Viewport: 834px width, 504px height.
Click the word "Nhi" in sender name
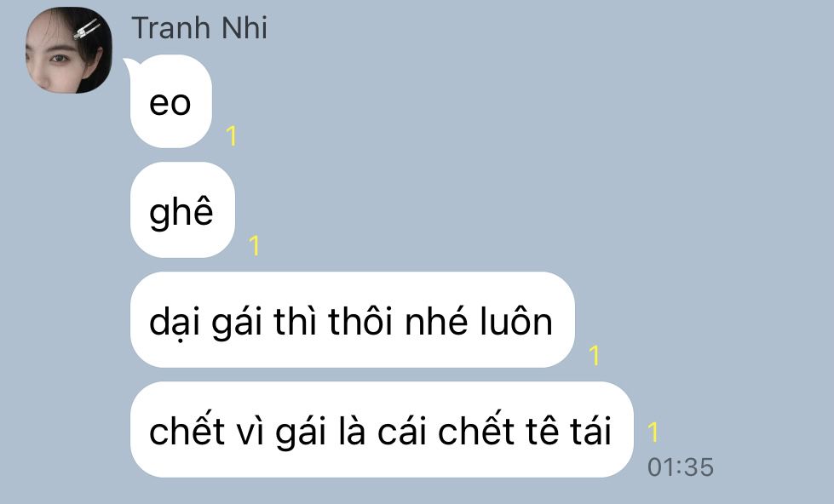click(244, 27)
